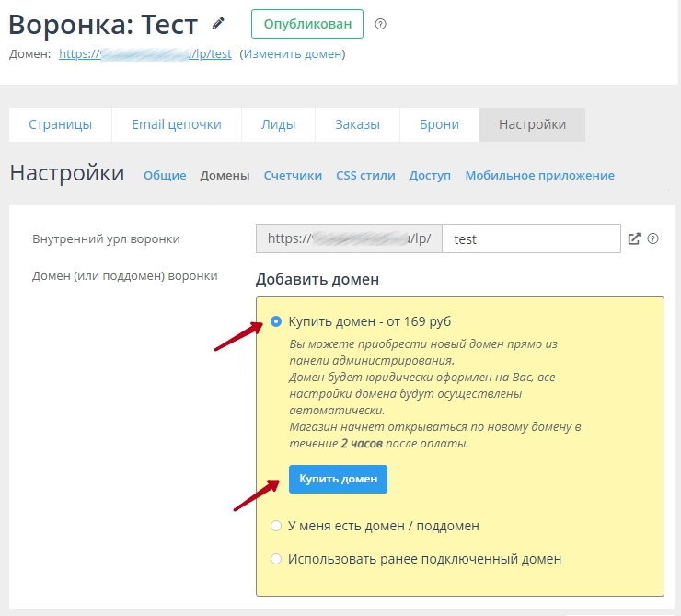Click the Опубликован status button
681x616 pixels.
tap(307, 24)
